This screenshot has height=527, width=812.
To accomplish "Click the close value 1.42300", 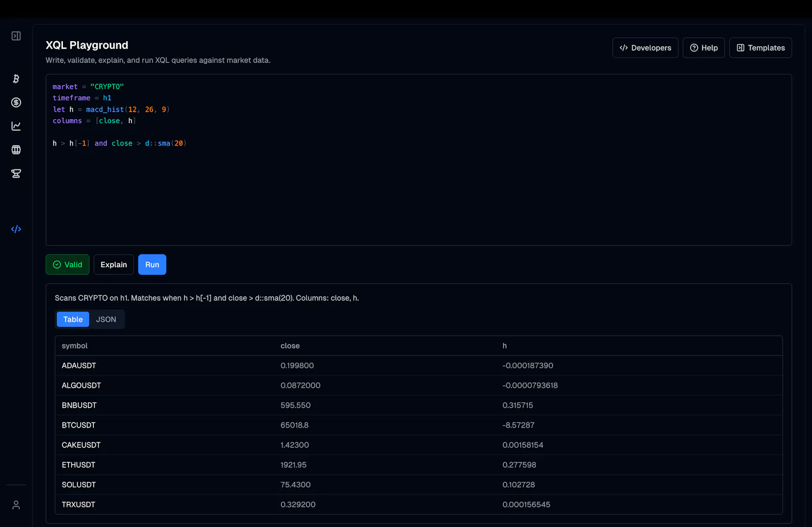I will [x=295, y=445].
